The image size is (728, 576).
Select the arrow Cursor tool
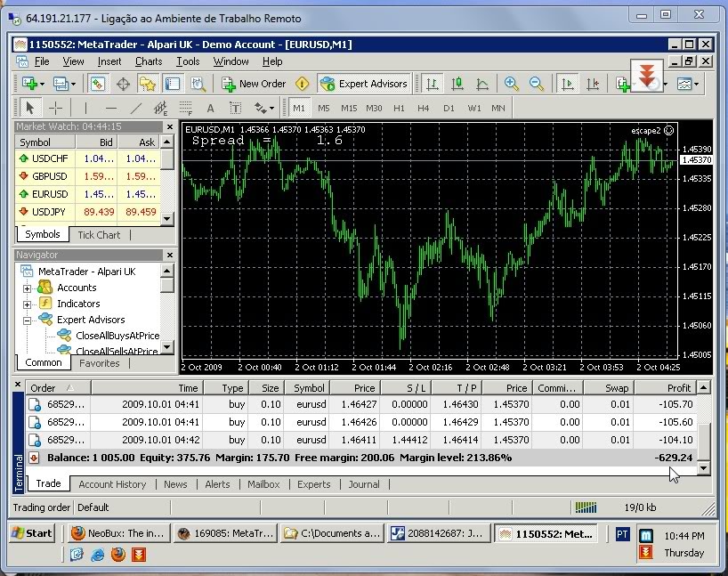click(x=30, y=109)
